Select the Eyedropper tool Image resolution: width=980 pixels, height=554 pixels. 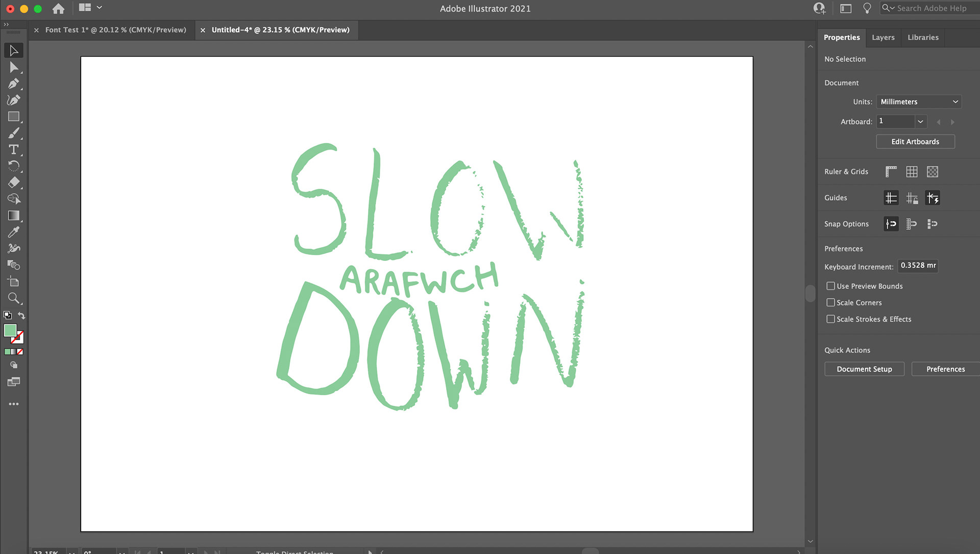point(14,232)
